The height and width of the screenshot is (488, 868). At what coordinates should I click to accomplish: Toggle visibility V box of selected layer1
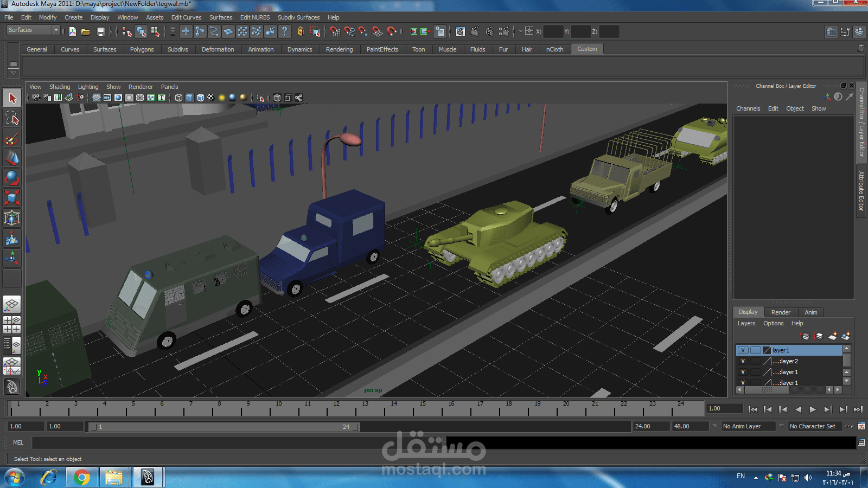743,350
